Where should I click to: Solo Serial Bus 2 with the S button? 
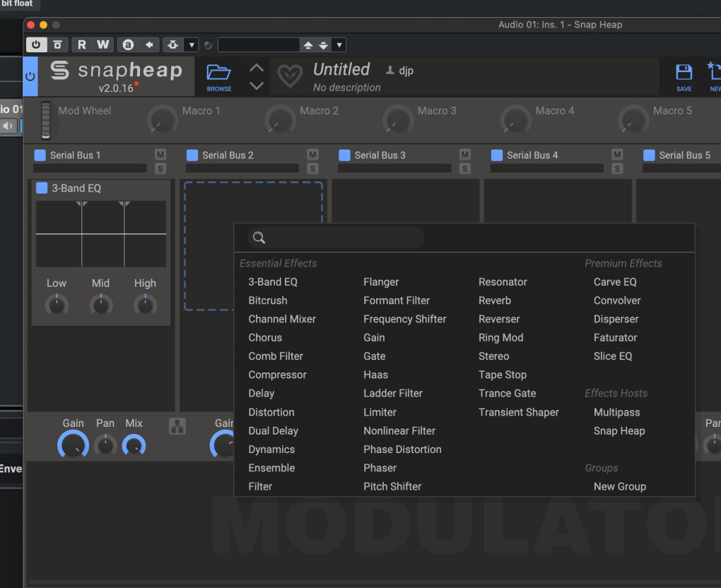(312, 169)
